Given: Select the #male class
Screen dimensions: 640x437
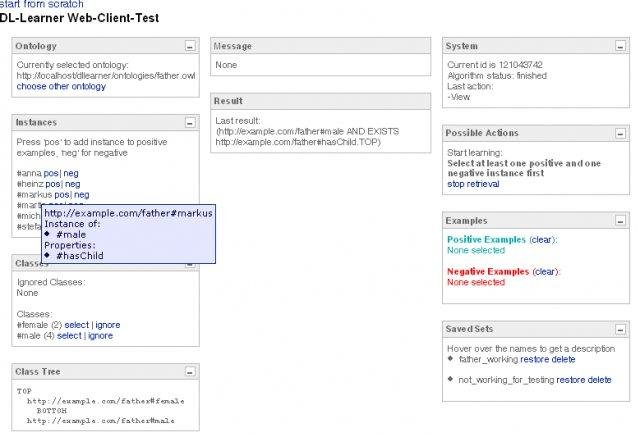Looking at the screenshot, I should pyautogui.click(x=69, y=335).
